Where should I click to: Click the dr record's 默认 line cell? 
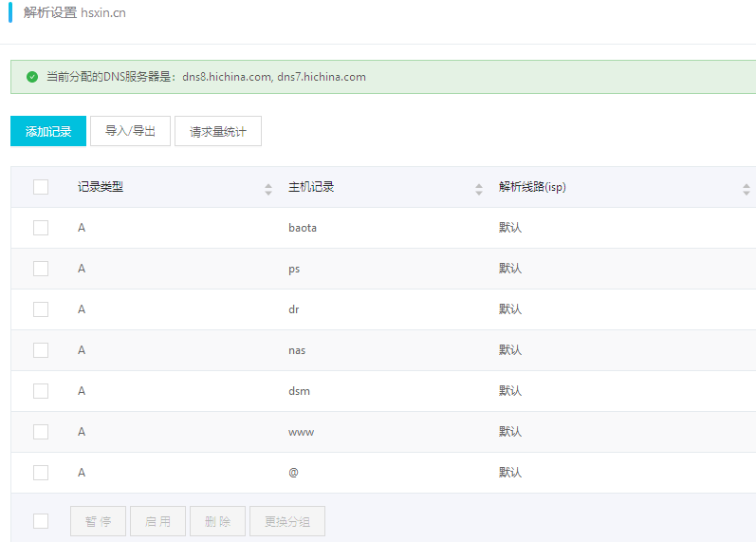[x=510, y=309]
